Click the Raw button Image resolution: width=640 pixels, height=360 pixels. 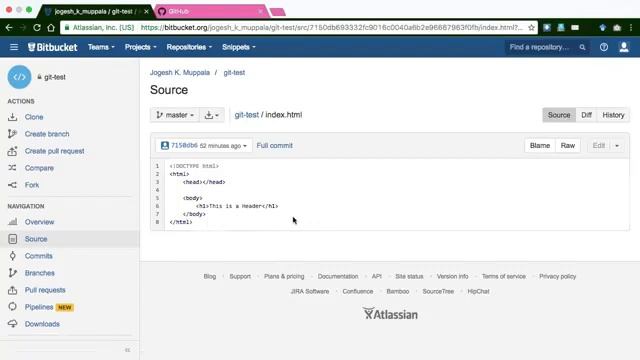[567, 146]
